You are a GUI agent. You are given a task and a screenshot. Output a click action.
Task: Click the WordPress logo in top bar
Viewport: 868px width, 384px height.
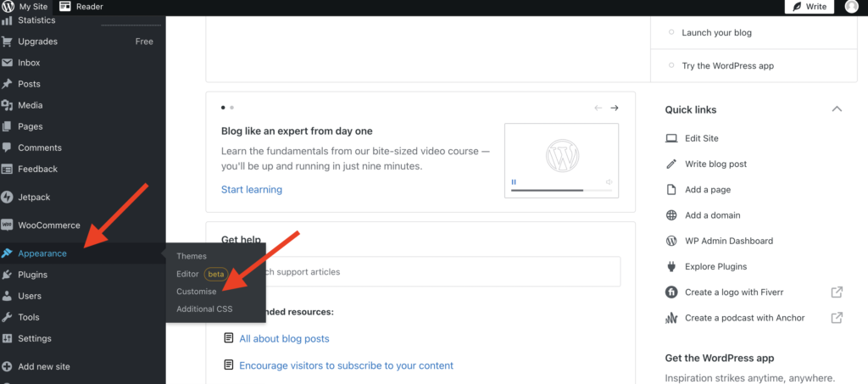pos(8,7)
